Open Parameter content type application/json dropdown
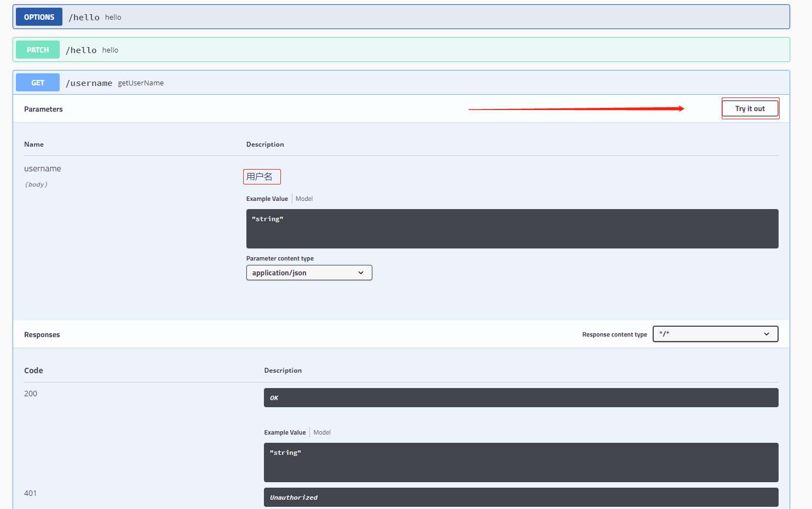Screen dimensions: 812x509 (x=309, y=273)
